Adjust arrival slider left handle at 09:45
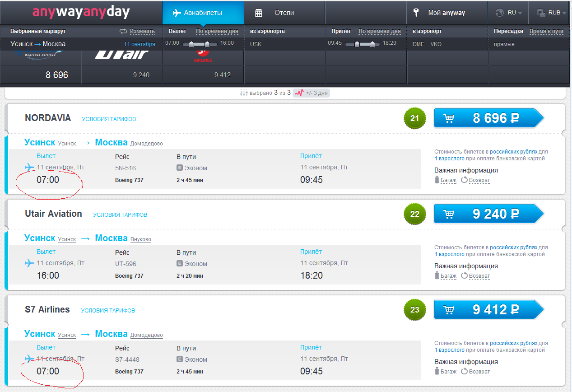The height and width of the screenshot is (392, 572). 357,44
